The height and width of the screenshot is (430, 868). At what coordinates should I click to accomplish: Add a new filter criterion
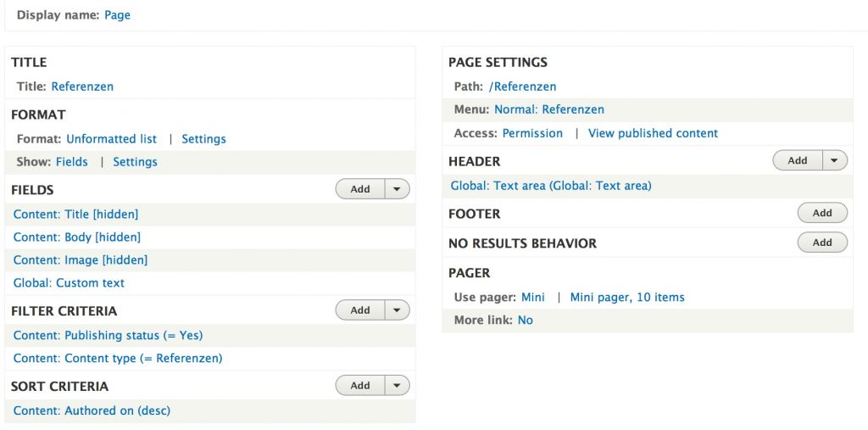click(360, 310)
